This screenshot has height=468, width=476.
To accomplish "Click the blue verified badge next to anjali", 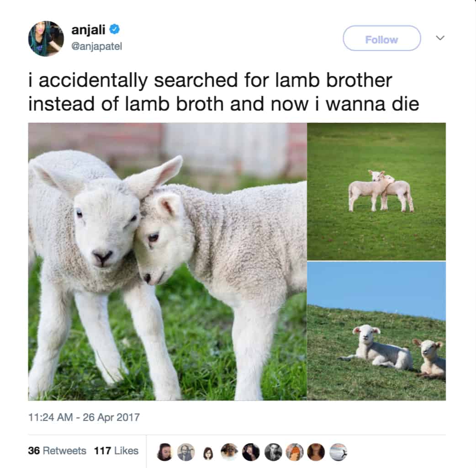I will [x=114, y=29].
